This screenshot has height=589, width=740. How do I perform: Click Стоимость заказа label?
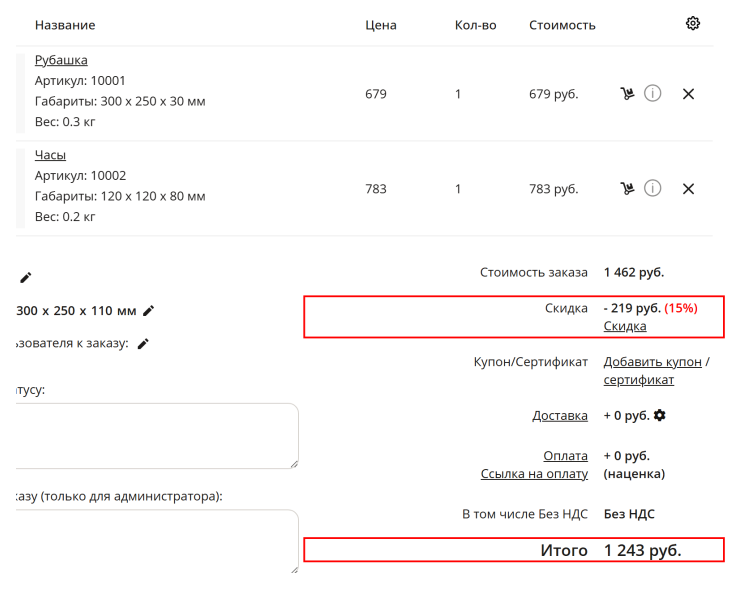click(x=534, y=272)
